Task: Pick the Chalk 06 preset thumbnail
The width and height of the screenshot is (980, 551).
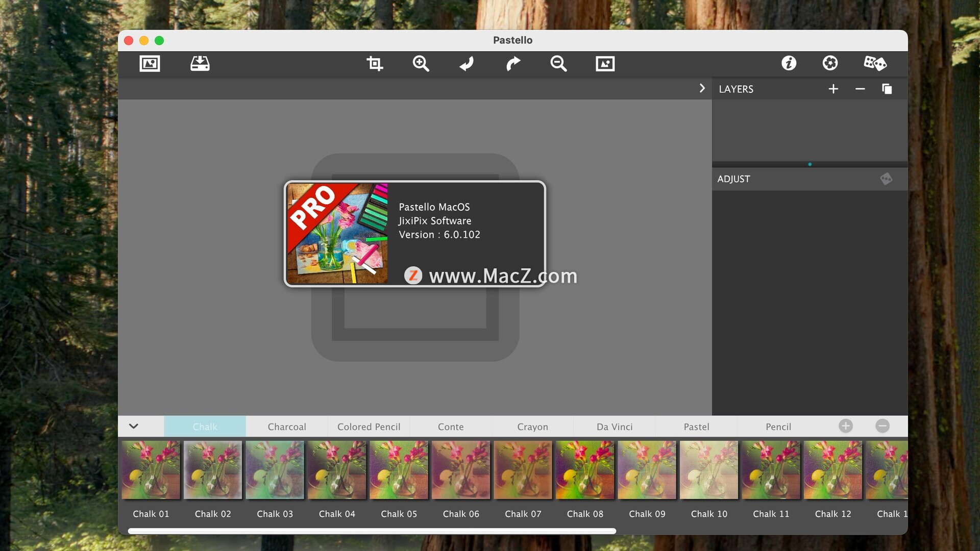Action: point(461,470)
